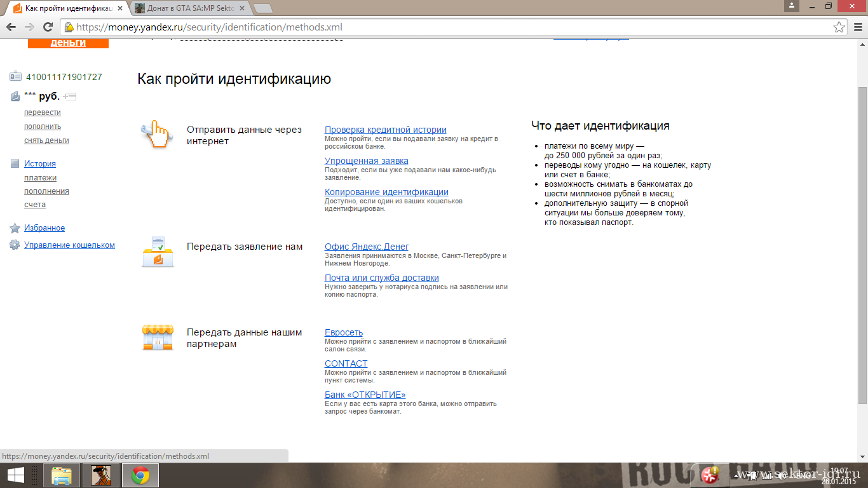Click the scrollbar down arrow
Image resolution: width=868 pixels, height=488 pixels.
[862, 457]
